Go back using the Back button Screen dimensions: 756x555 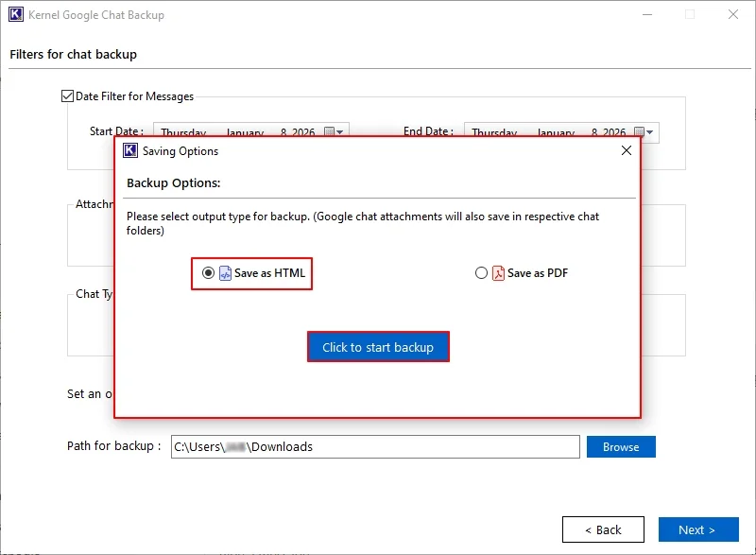(603, 529)
